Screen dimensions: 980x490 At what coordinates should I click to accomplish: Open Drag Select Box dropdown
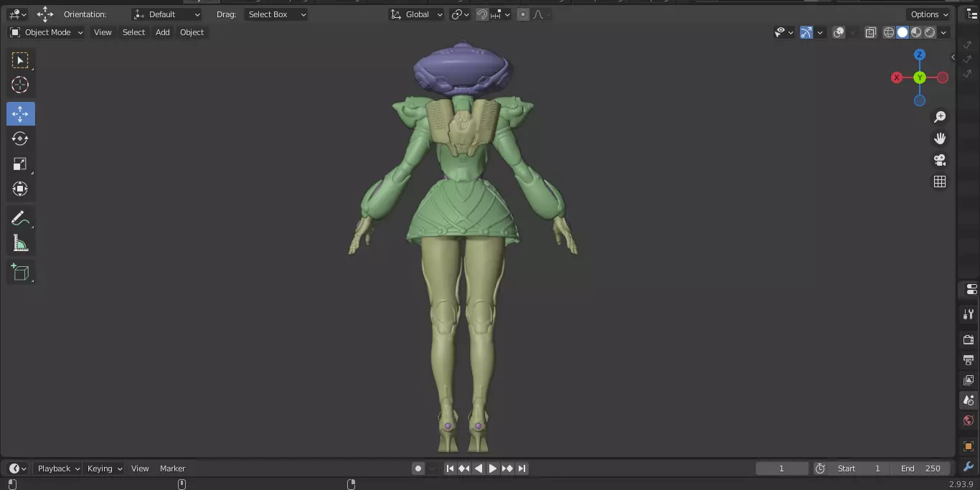[276, 14]
